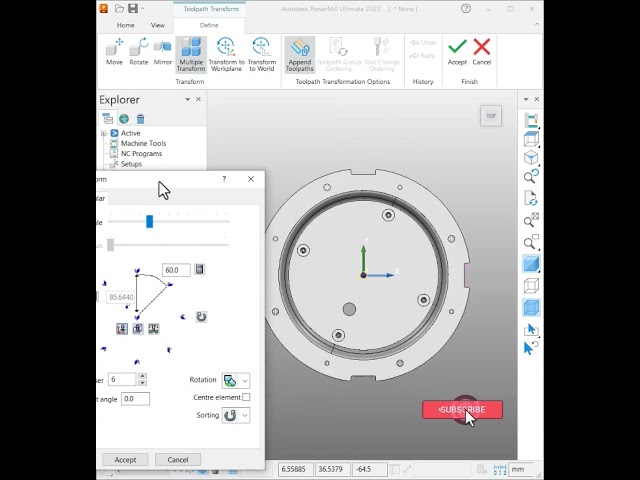Toggle the Append Toolpaths option
The image size is (640, 480).
point(300,55)
